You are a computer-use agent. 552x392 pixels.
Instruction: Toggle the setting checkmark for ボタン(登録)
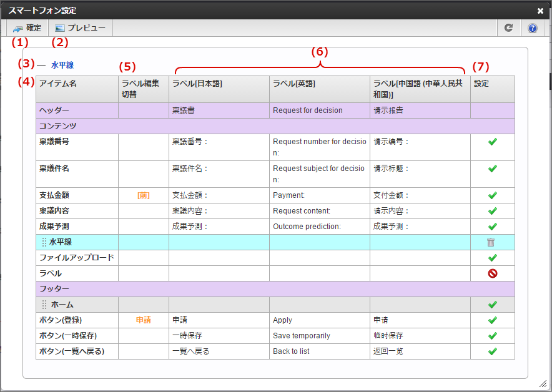pyautogui.click(x=493, y=320)
